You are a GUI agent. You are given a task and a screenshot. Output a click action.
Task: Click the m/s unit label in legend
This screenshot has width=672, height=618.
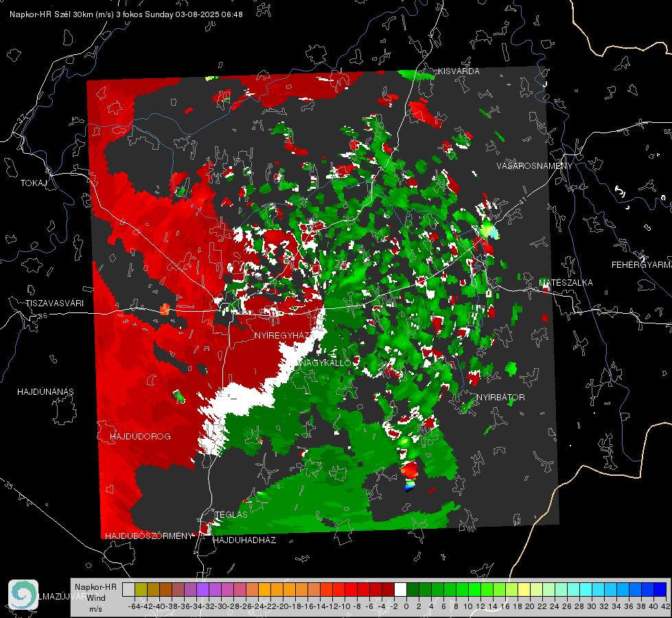pyautogui.click(x=95, y=609)
